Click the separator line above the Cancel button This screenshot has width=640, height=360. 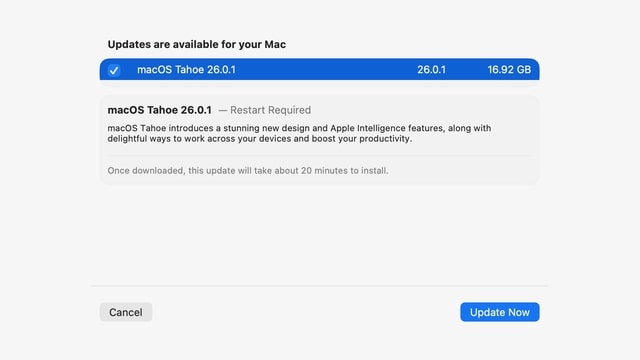320,286
